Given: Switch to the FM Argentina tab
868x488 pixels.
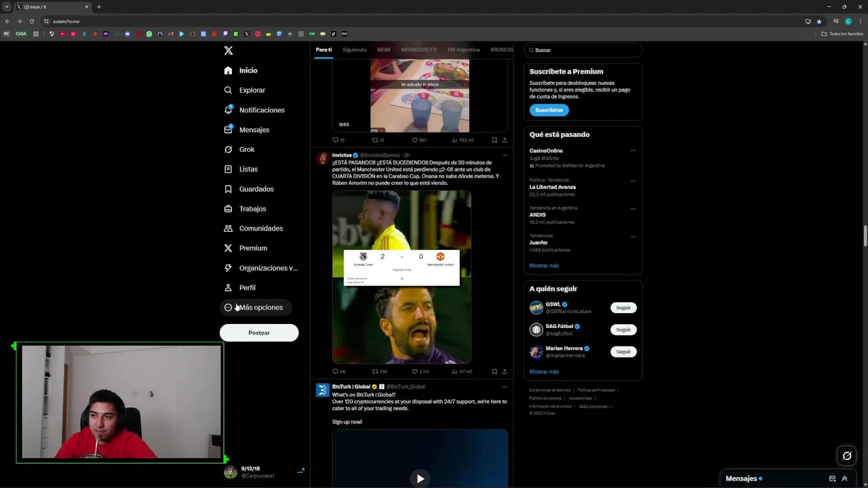Looking at the screenshot, I should [x=464, y=49].
